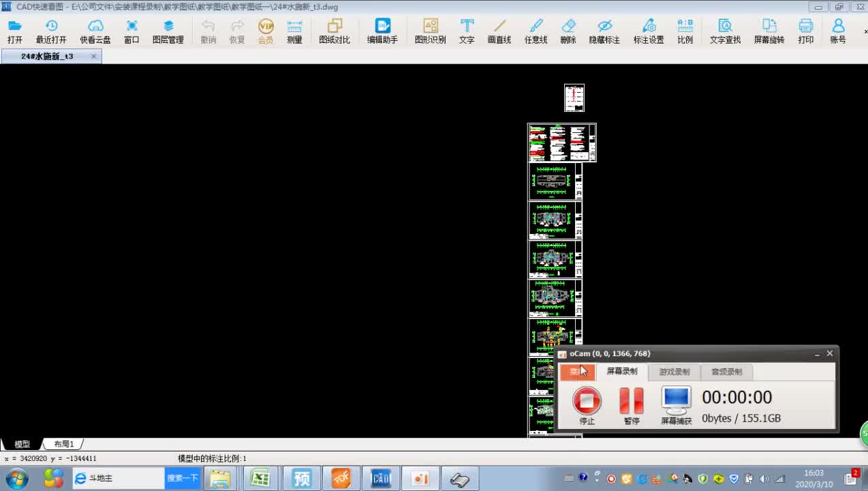This screenshot has width=868, height=491.
Task: Launch the 编辑助手 edit assistant
Action: [382, 31]
